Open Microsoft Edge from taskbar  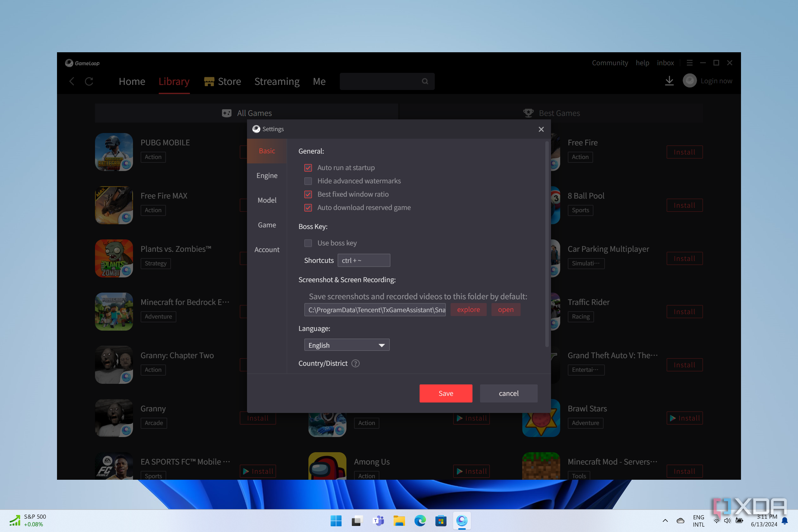click(420, 521)
